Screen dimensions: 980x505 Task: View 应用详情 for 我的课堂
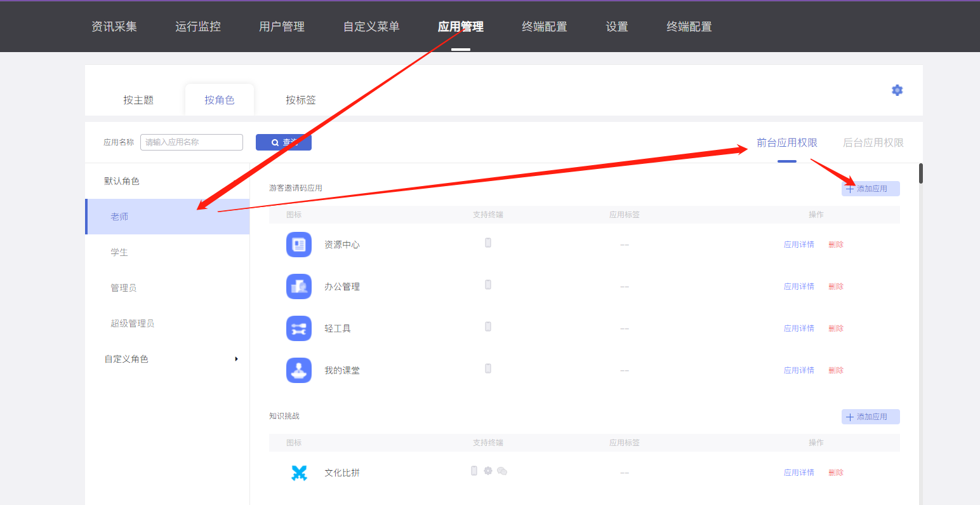point(799,370)
